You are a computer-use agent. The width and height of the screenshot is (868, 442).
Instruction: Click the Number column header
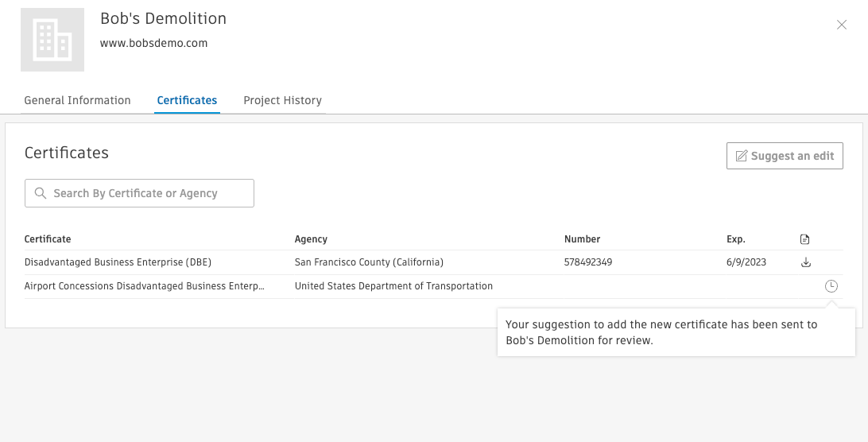(x=582, y=239)
